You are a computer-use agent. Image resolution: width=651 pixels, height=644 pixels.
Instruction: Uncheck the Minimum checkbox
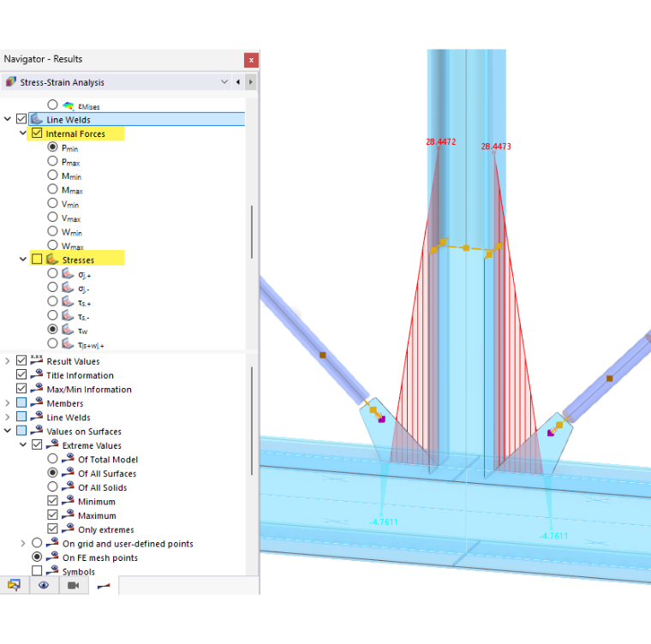point(52,501)
